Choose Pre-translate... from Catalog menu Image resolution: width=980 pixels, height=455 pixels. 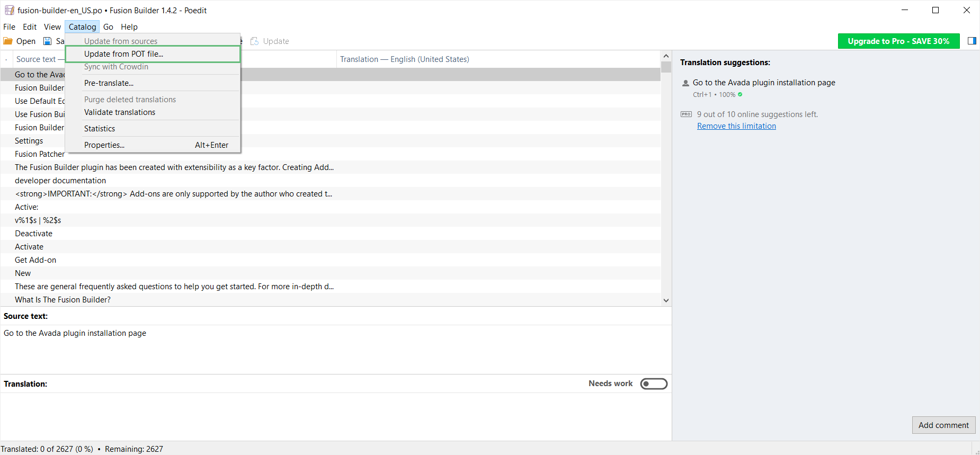coord(153,83)
